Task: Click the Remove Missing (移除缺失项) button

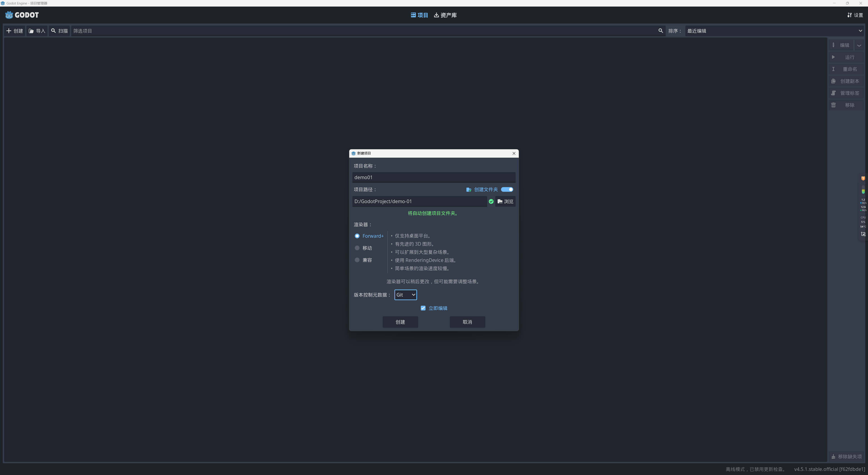Action: (x=847, y=456)
